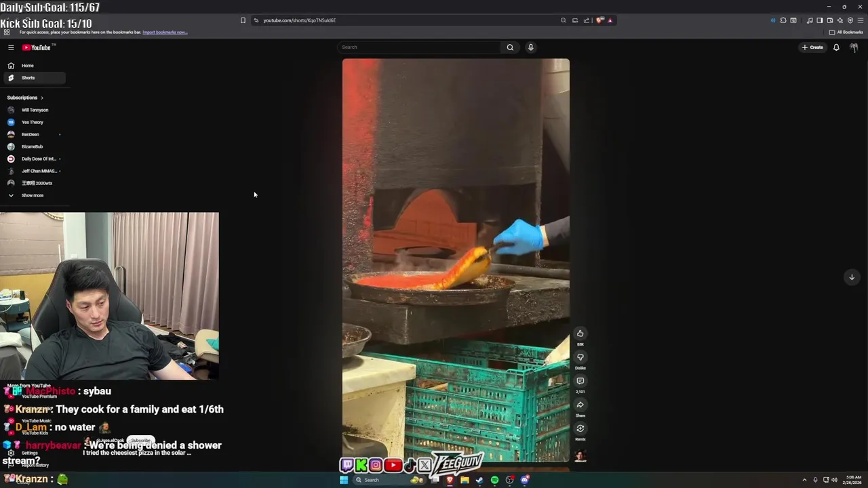Screen dimensions: 868x488
Task: Open the channel avatar below Remix
Action: [580, 455]
